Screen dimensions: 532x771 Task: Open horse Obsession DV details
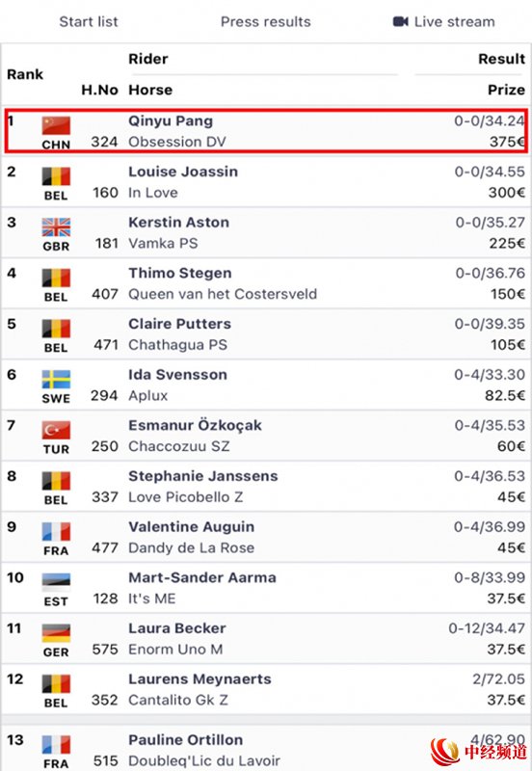pos(177,142)
